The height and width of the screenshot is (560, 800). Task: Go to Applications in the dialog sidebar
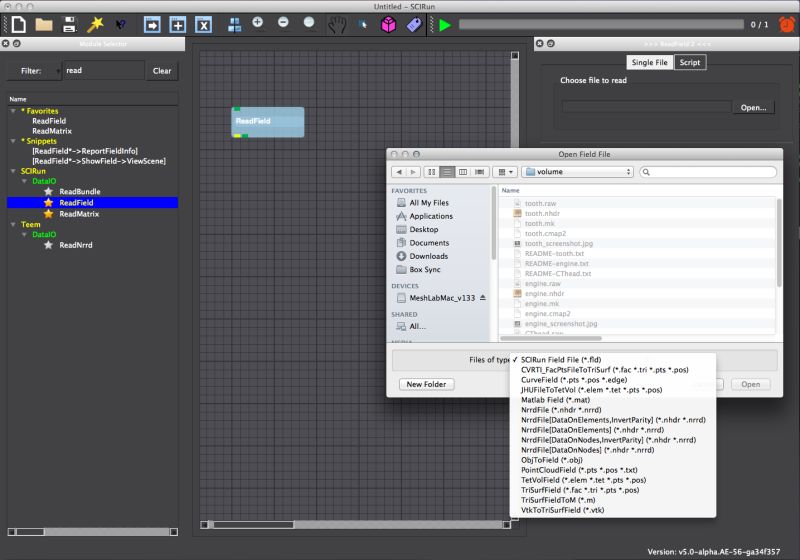coord(425,216)
